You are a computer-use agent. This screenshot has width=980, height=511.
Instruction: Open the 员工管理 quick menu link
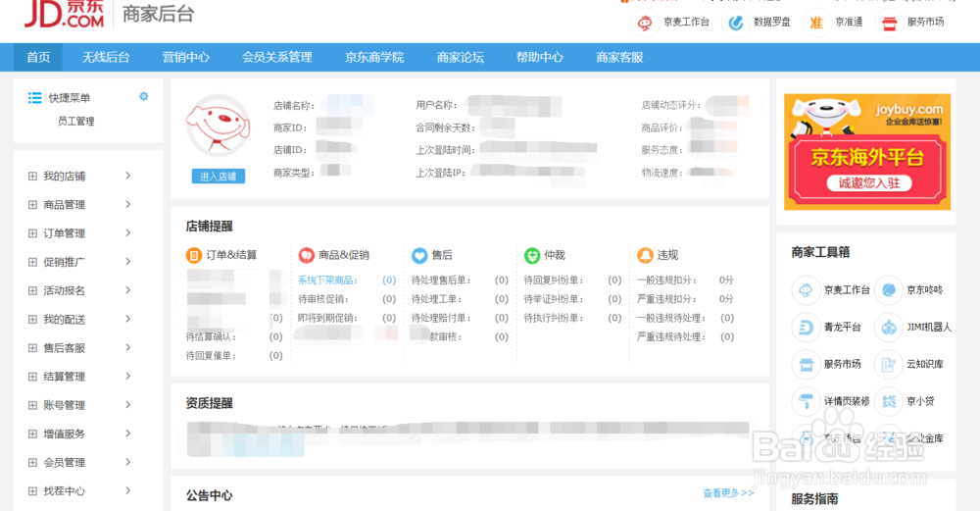pyautogui.click(x=75, y=122)
